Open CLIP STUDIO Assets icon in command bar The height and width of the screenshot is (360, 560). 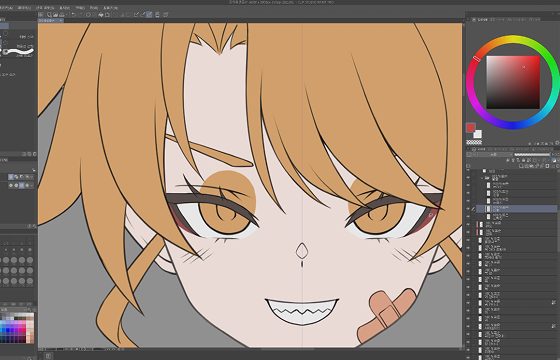click(x=166, y=15)
